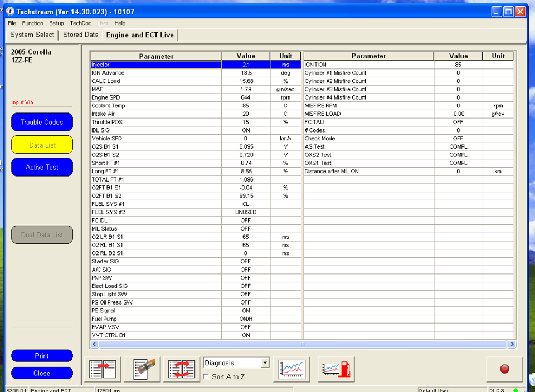Expand the Diagnosis dropdown list

pyautogui.click(x=265, y=363)
